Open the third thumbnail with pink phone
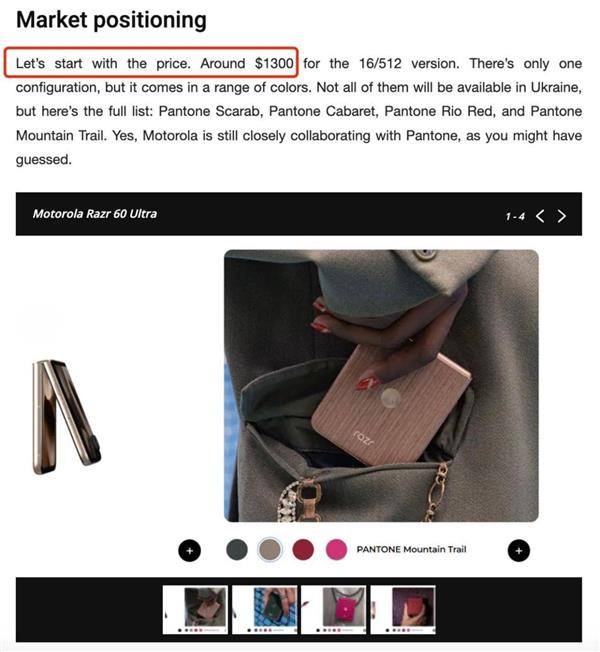The image size is (600, 652). (333, 610)
